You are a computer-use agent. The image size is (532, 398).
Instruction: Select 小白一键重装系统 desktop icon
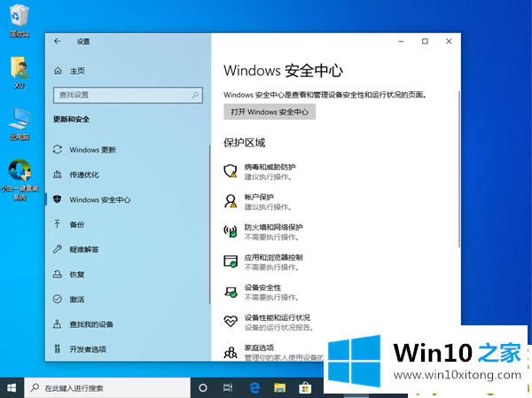19,176
